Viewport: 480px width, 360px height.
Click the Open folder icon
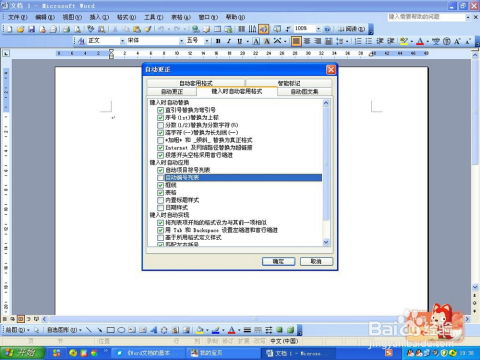click(20, 29)
